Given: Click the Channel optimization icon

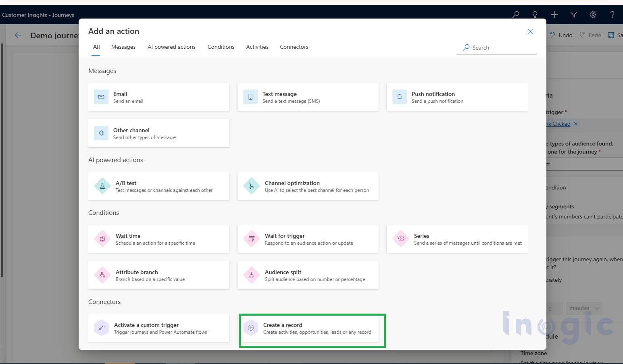Looking at the screenshot, I should 252,186.
